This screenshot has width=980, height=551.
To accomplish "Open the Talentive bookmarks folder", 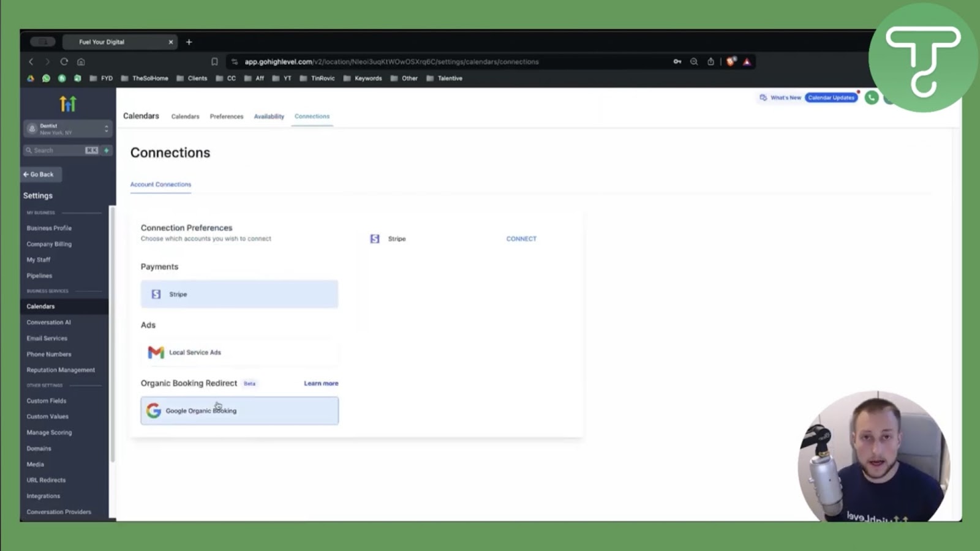I will (x=445, y=78).
